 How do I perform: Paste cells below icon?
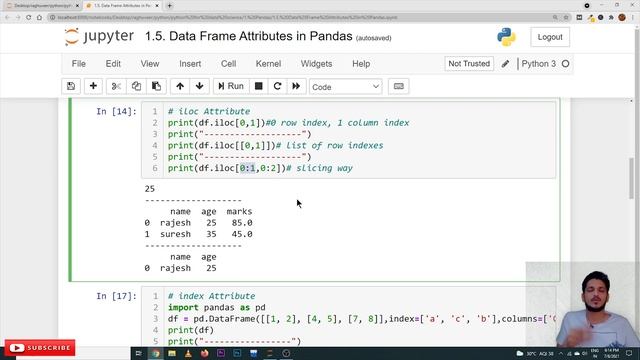(x=156, y=86)
